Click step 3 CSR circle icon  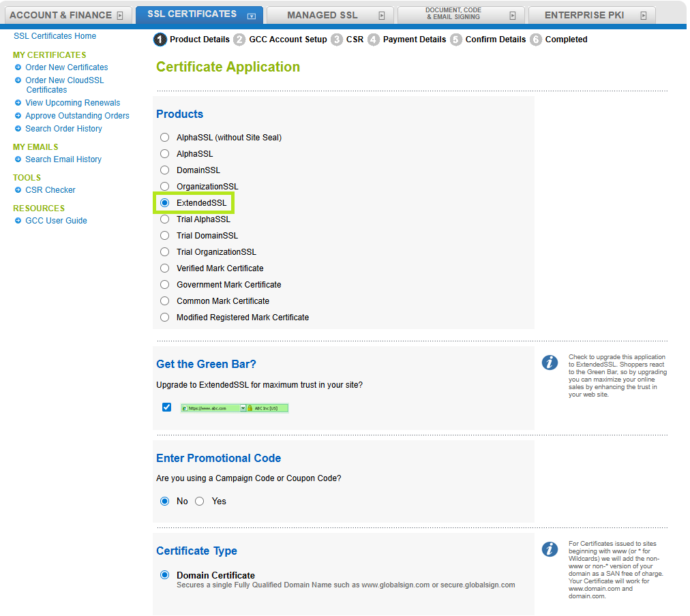click(337, 40)
